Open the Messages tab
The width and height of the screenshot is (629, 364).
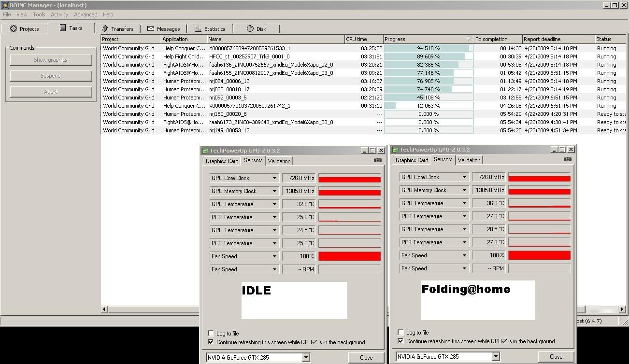tap(163, 28)
